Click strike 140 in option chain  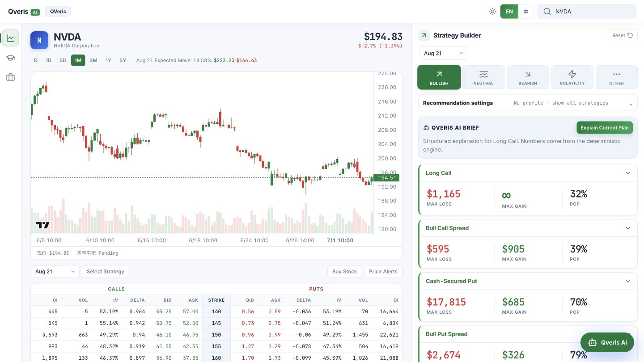click(x=216, y=311)
